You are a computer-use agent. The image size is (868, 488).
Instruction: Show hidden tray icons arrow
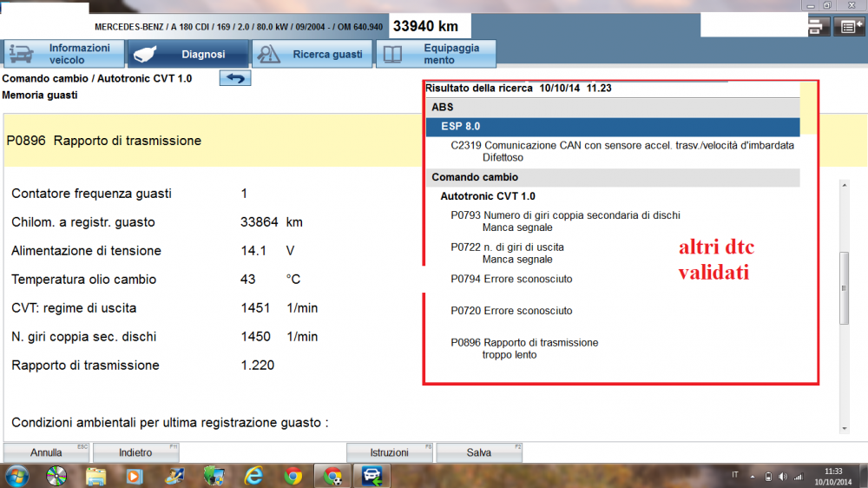coord(753,477)
